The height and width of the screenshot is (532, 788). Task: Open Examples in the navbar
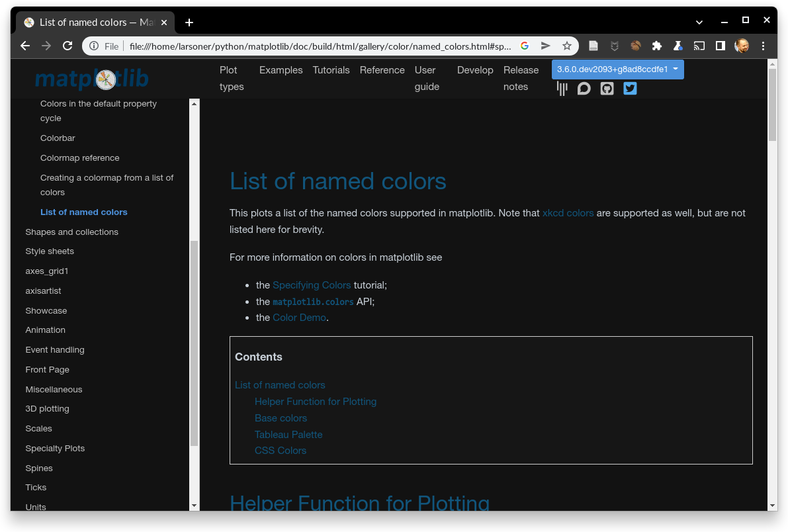click(x=281, y=70)
